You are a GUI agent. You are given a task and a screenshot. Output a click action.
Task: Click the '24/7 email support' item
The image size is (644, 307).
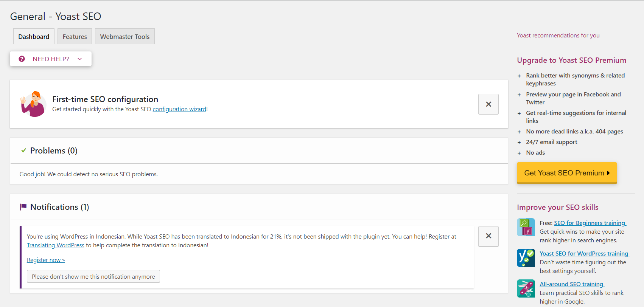(x=552, y=142)
